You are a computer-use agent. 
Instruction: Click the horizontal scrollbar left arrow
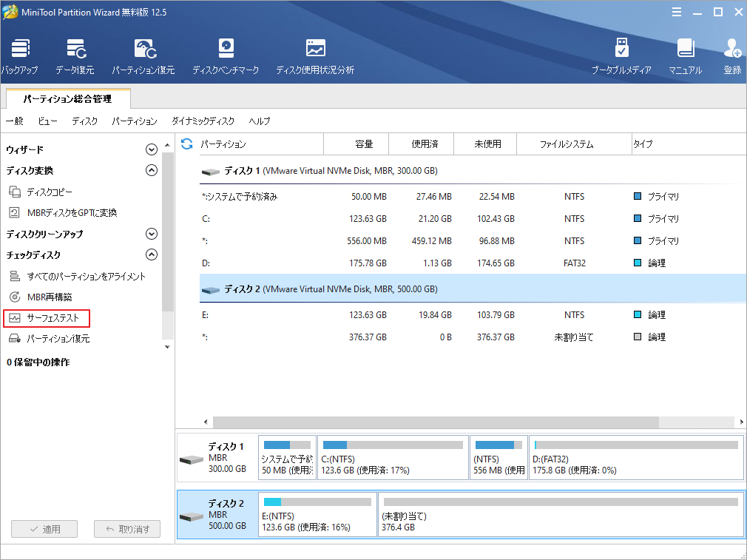[x=206, y=422]
